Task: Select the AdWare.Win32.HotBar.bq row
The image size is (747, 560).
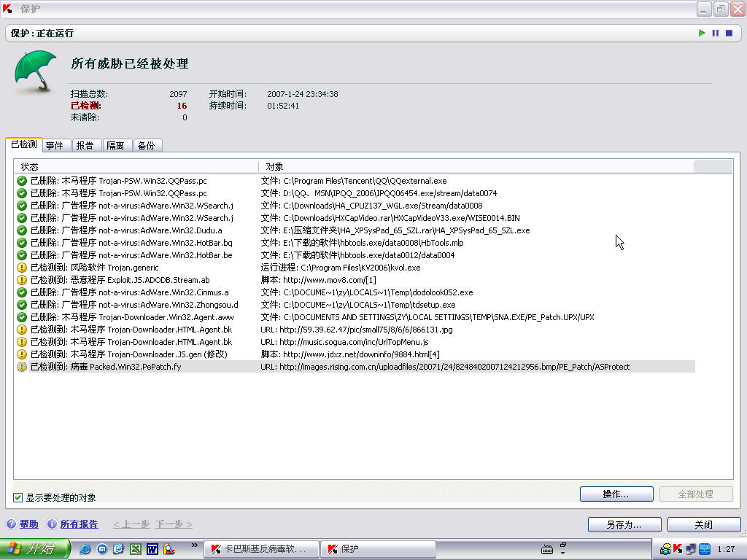Action: click(x=355, y=243)
